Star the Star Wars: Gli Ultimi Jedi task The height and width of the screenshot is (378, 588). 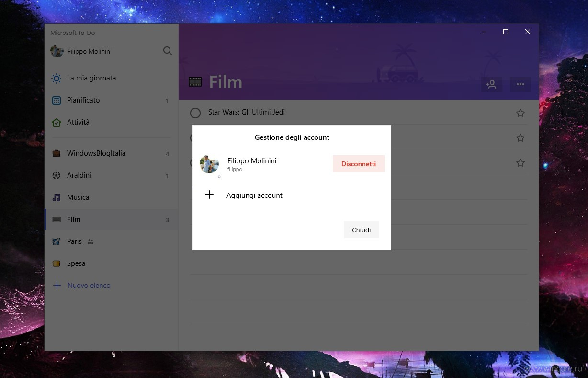pyautogui.click(x=520, y=113)
